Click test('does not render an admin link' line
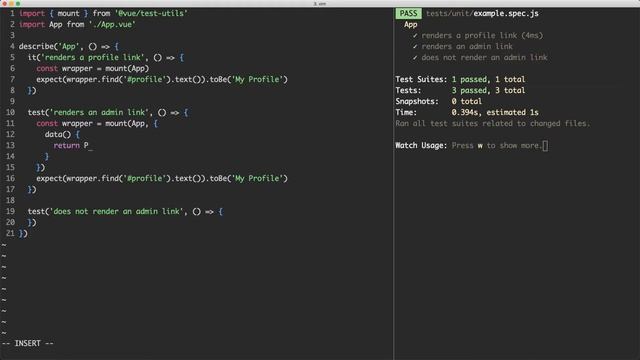 [x=125, y=212]
